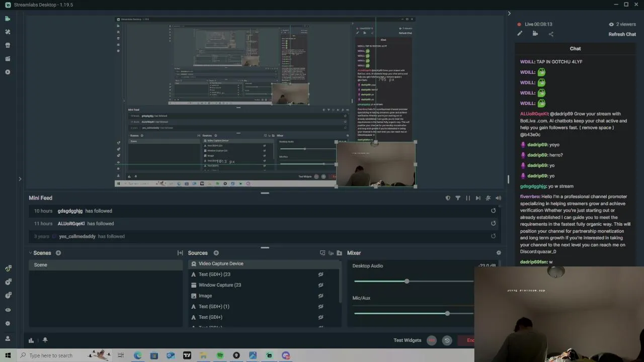644x362 pixels.
Task: Add a new source with plus icon
Action: [x=216, y=253]
